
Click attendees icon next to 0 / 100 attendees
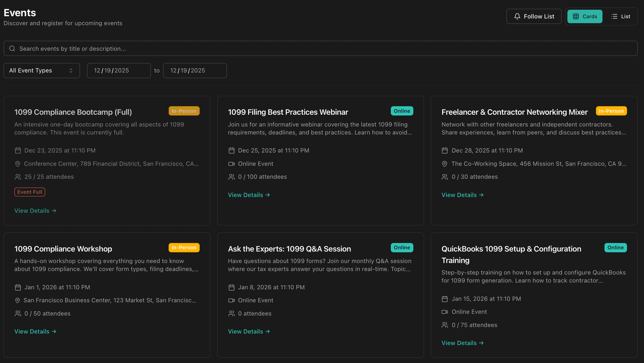pos(231,177)
